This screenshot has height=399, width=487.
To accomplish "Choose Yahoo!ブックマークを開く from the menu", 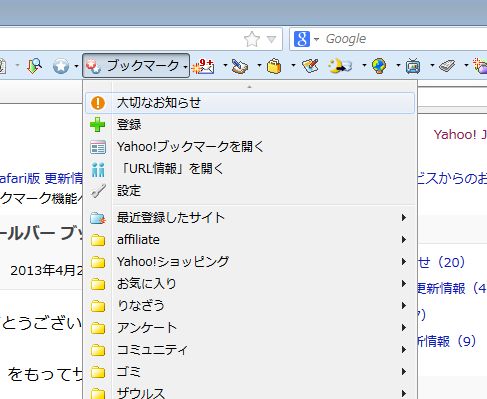I will click(x=250, y=147).
